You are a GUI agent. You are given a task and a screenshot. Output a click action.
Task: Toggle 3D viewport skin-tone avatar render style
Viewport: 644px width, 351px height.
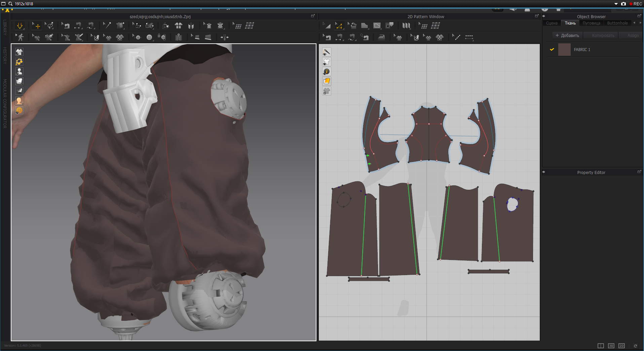tap(19, 100)
